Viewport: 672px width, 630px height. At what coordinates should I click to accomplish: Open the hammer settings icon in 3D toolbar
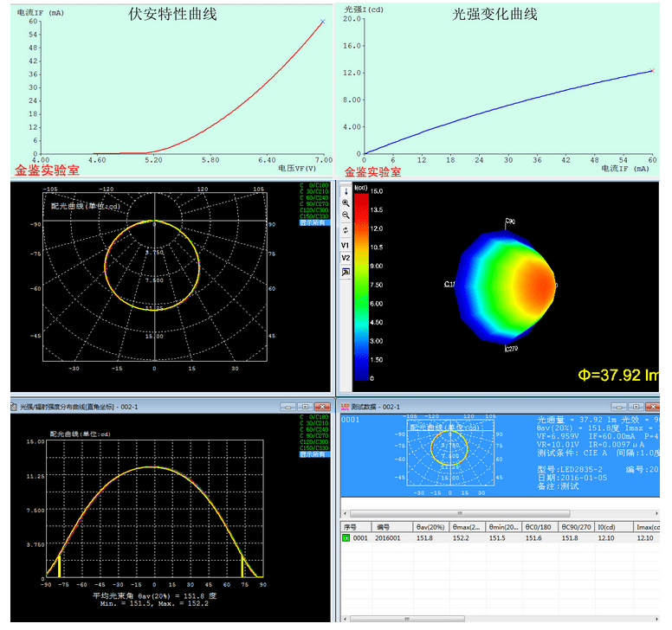(346, 273)
